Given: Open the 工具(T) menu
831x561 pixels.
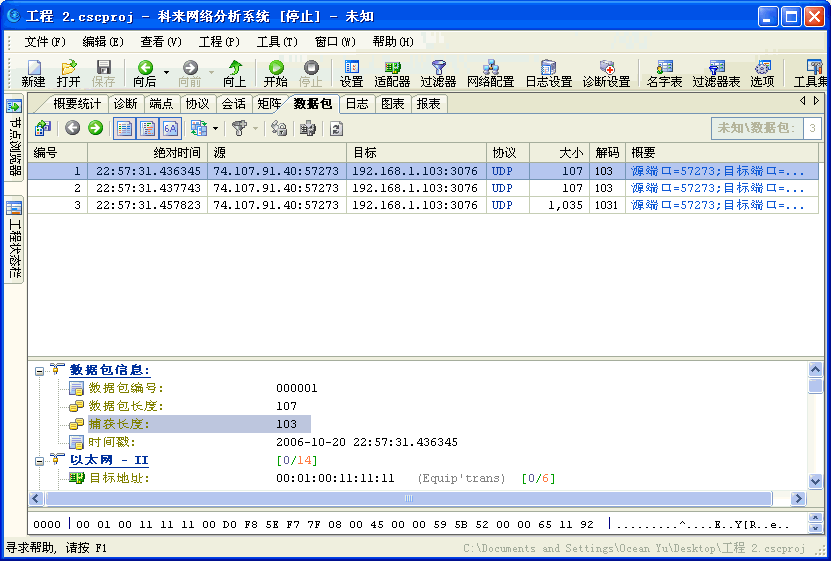Looking at the screenshot, I should (277, 42).
